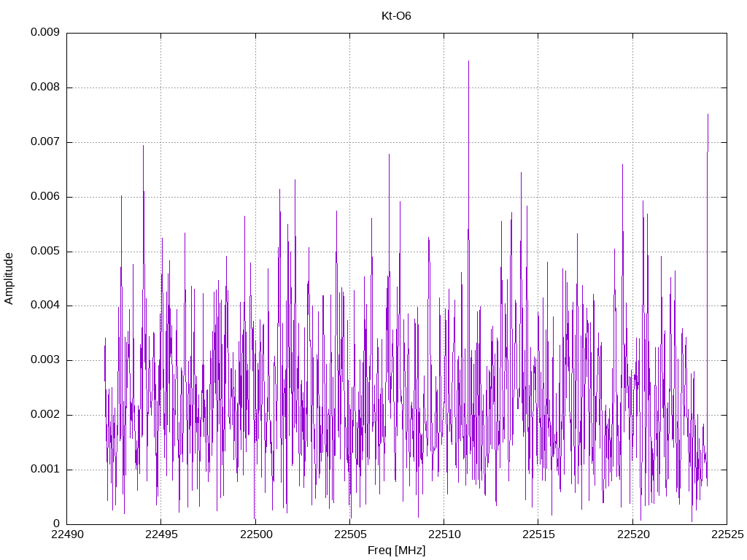Click y-axis tick label 0.003
This screenshot has width=747, height=560.
click(x=45, y=359)
